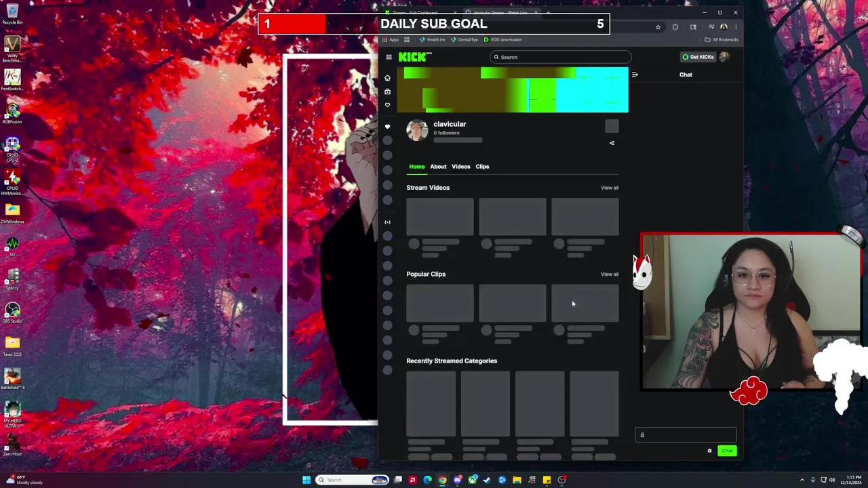The height and width of the screenshot is (488, 868).
Task: Open the Chrome profile avatar
Action: click(724, 27)
